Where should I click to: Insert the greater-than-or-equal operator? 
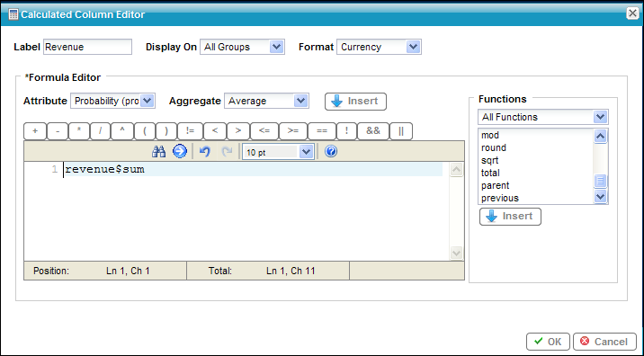tap(293, 131)
